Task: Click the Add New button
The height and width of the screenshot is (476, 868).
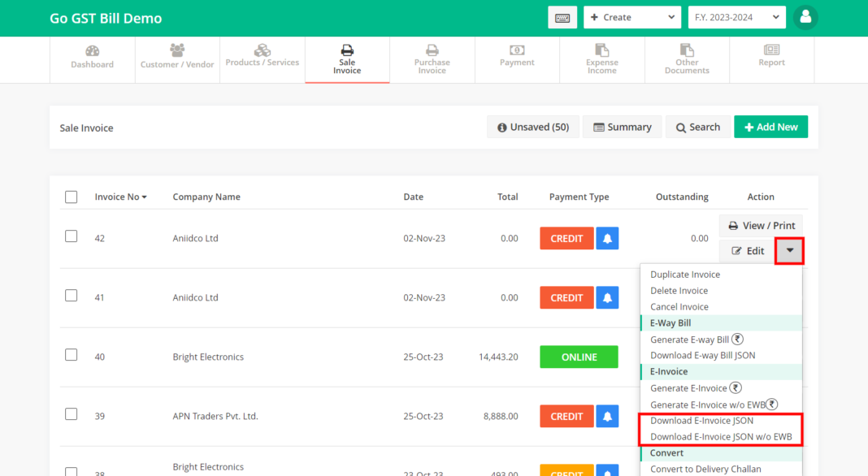Action: coord(770,127)
